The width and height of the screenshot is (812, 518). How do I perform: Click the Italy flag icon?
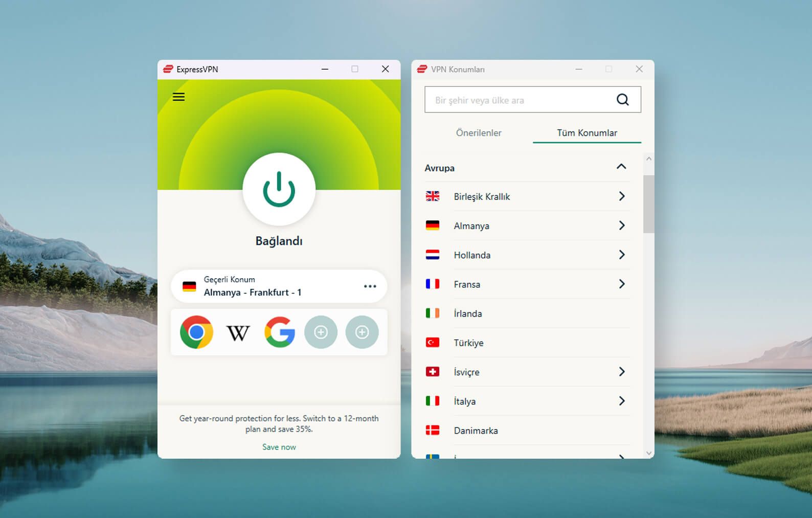[x=433, y=401]
